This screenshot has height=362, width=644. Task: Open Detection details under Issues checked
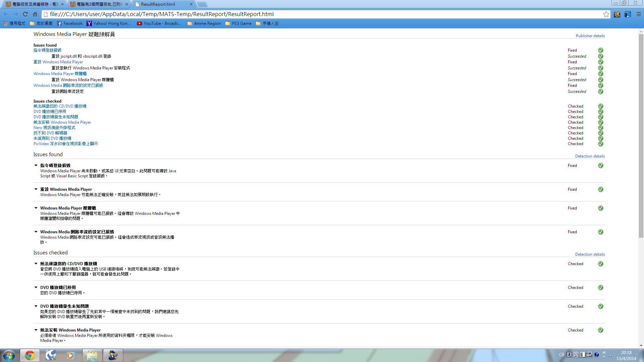click(590, 254)
